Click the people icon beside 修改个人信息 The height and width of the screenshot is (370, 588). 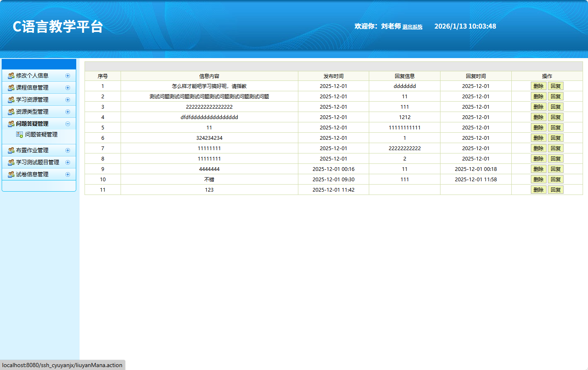11,76
